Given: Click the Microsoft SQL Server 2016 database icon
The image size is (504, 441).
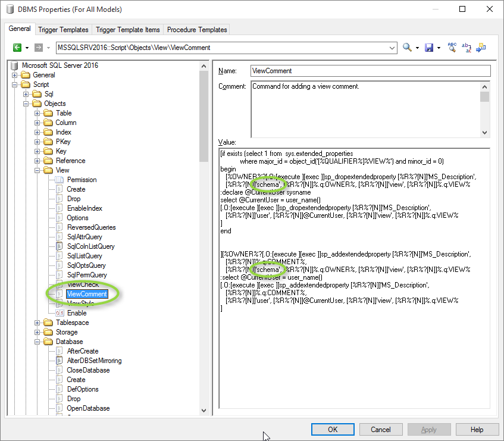Looking at the screenshot, I should [x=14, y=65].
